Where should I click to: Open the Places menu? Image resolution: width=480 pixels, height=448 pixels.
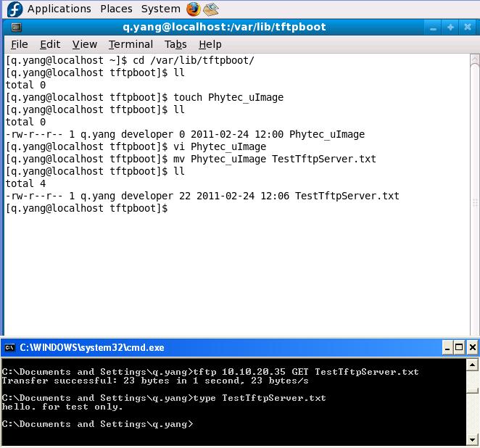tap(116, 9)
